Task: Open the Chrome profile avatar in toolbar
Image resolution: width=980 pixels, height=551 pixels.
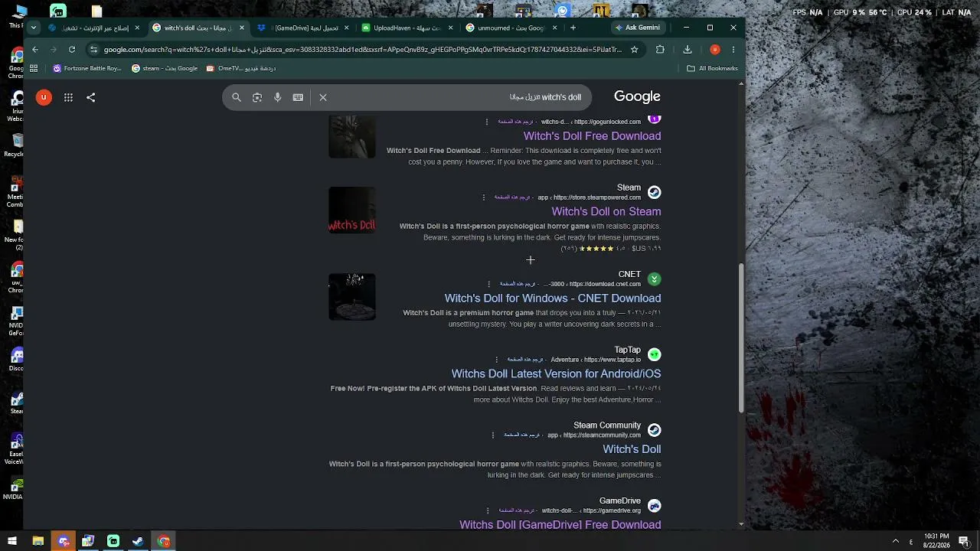Action: point(715,50)
